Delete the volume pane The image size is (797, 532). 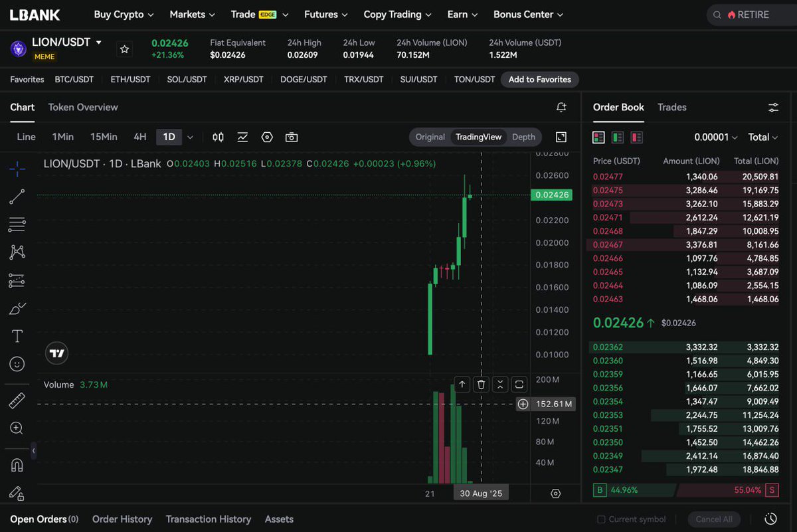click(x=482, y=384)
